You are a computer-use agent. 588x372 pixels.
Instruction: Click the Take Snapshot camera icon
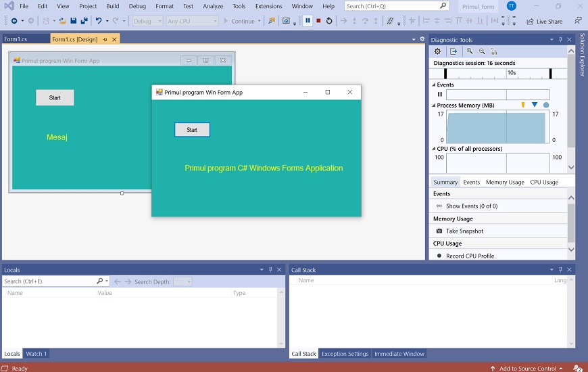[x=439, y=231]
